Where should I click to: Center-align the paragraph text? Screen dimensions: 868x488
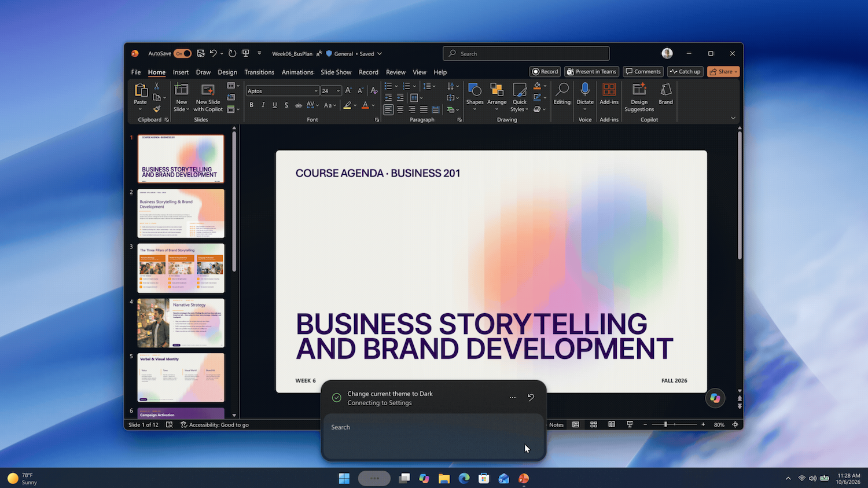[x=400, y=109]
